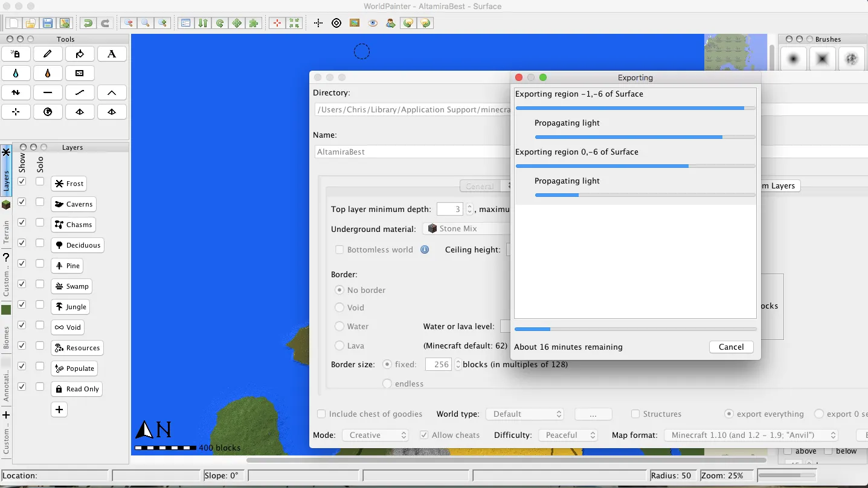Adjust the Border size blocks stepper

click(458, 364)
